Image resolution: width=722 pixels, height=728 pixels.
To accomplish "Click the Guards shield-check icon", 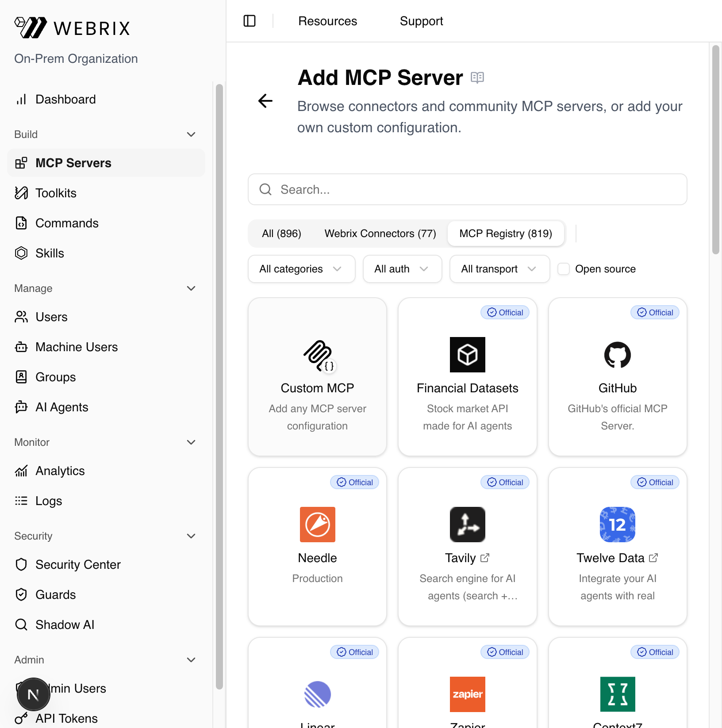I will (21, 594).
